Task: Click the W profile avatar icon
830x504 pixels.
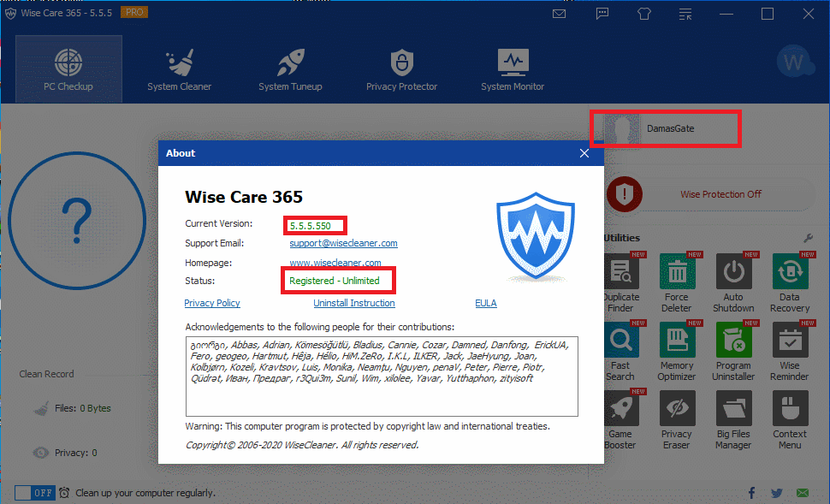Action: [794, 62]
